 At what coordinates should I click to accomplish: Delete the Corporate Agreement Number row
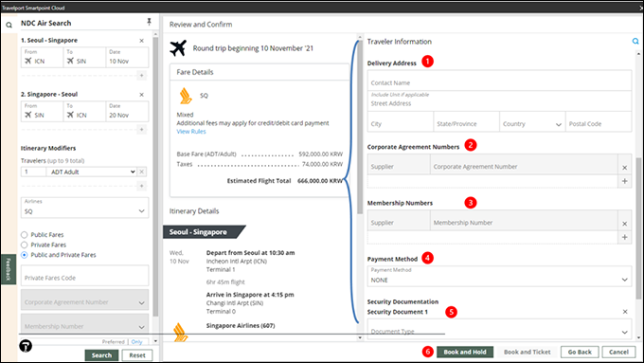tap(624, 168)
